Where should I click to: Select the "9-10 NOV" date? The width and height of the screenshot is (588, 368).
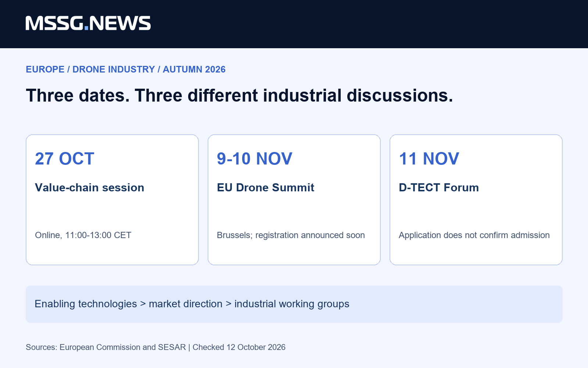[x=255, y=159]
